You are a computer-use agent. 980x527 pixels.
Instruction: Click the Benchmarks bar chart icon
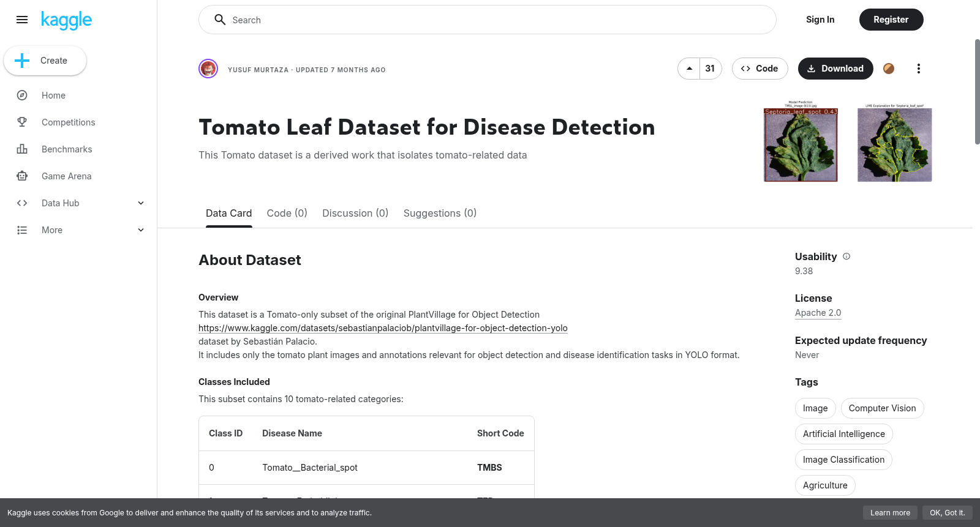(22, 149)
